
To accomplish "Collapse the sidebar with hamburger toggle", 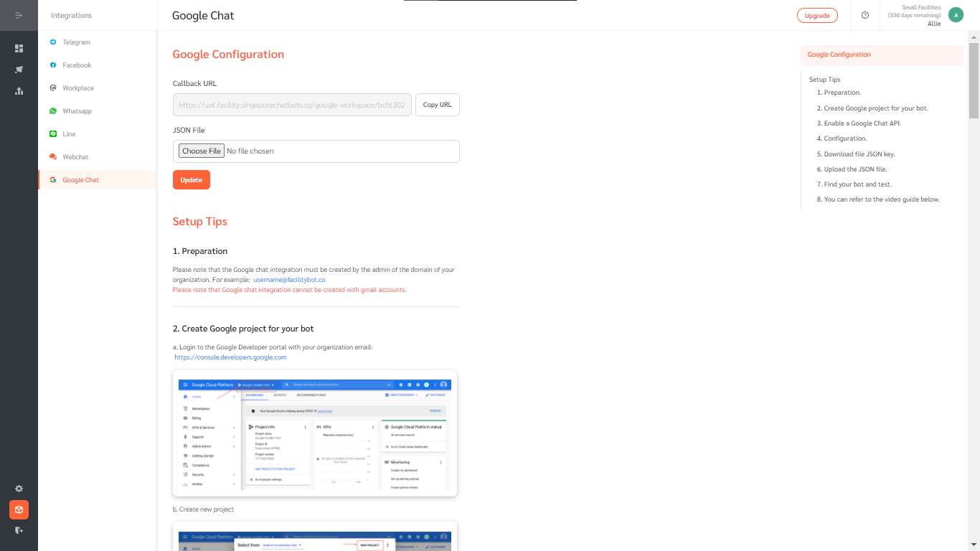I will pos(19,15).
